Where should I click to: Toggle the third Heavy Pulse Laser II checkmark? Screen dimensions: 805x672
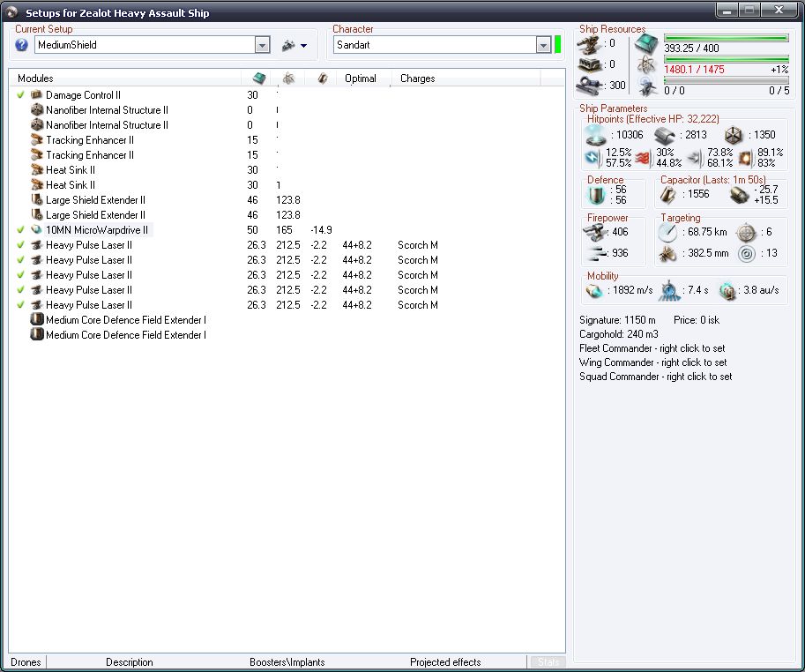click(20, 274)
